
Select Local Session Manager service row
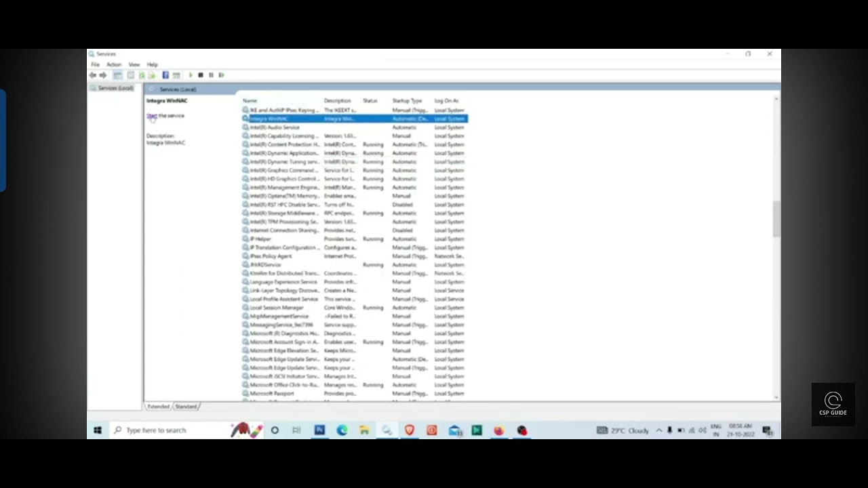point(355,308)
